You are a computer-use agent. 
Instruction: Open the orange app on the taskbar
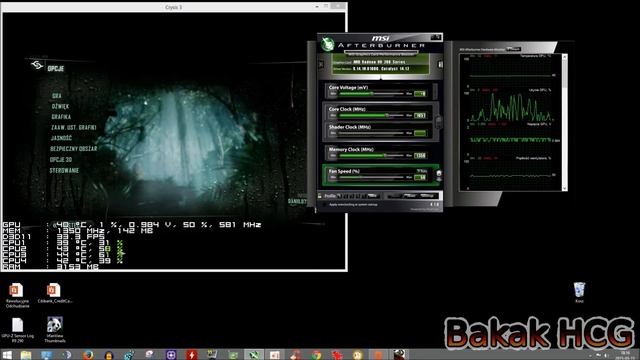click(378, 355)
